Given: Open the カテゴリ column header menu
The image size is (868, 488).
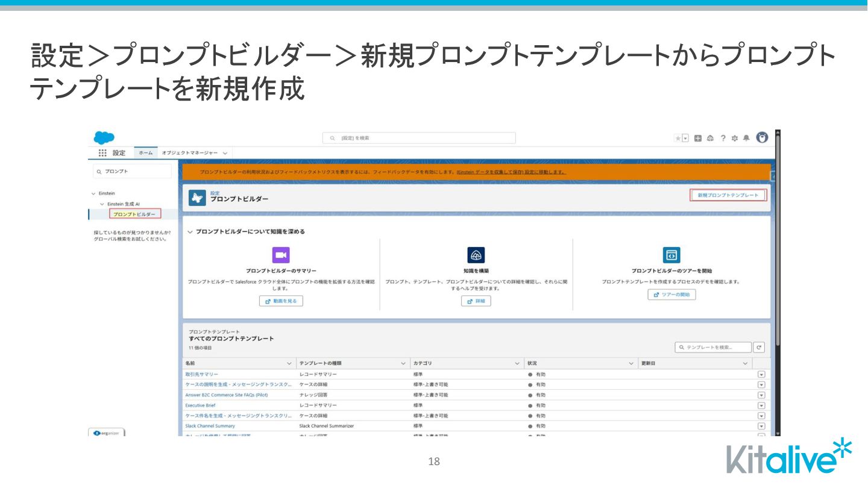Looking at the screenshot, I should [517, 363].
